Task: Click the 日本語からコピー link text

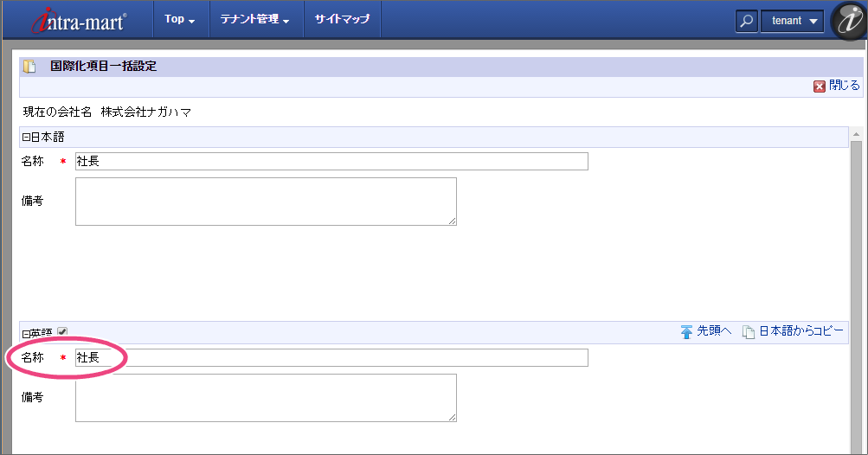Action: tap(800, 331)
